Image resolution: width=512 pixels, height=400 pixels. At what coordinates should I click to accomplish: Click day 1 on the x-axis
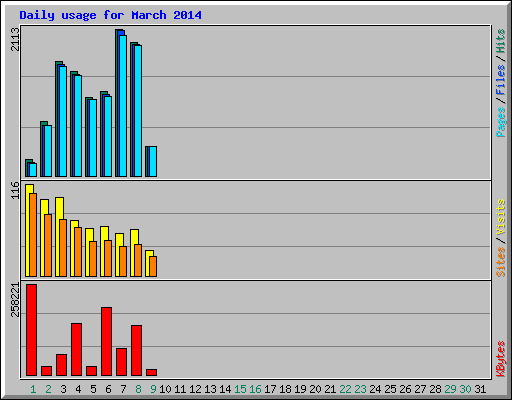point(33,389)
